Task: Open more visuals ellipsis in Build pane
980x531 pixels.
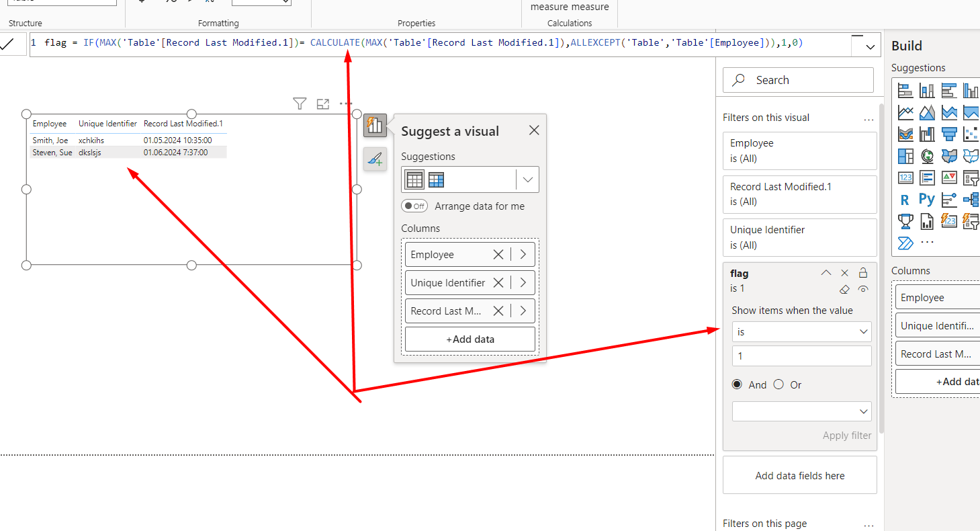Action: [x=927, y=243]
